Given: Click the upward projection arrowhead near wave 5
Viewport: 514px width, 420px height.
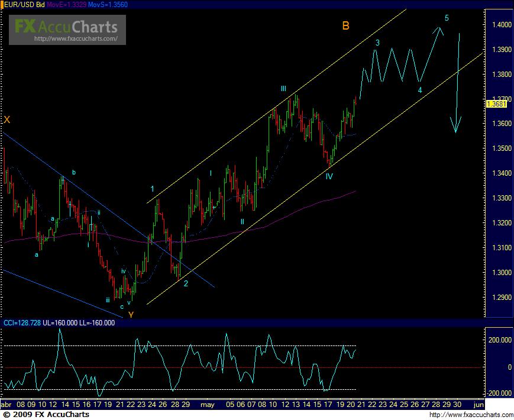Looking at the screenshot, I should [x=438, y=30].
